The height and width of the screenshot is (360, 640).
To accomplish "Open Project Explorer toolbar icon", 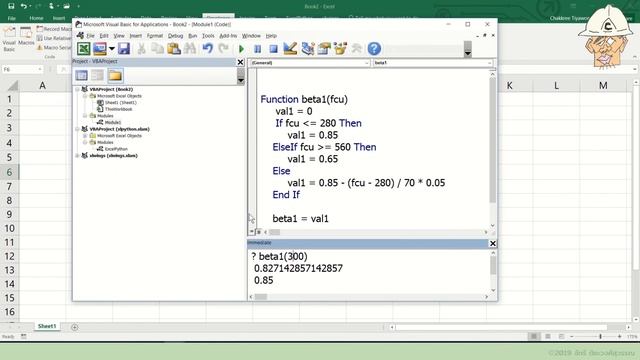I will pyautogui.click(x=308, y=49).
